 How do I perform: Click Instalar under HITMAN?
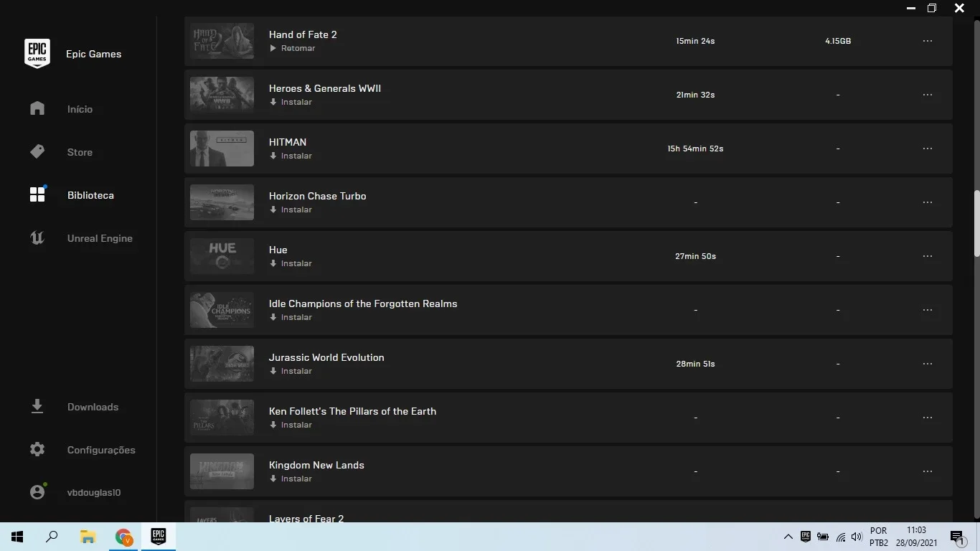[x=291, y=156]
